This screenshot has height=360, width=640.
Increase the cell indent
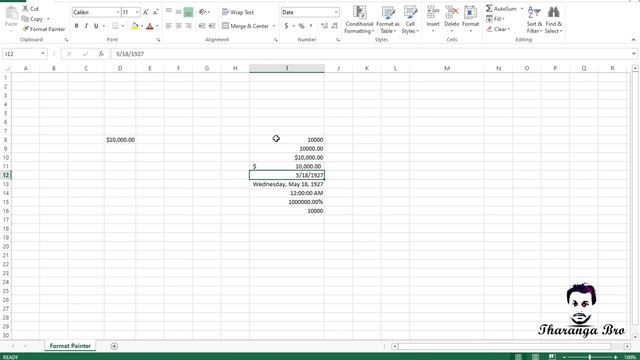tap(212, 26)
